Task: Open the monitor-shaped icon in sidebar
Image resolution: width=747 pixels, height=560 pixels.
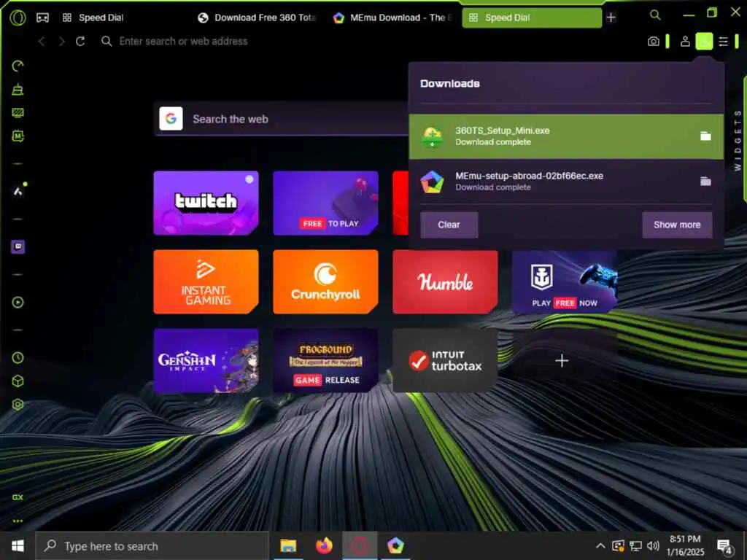Action: pyautogui.click(x=18, y=113)
